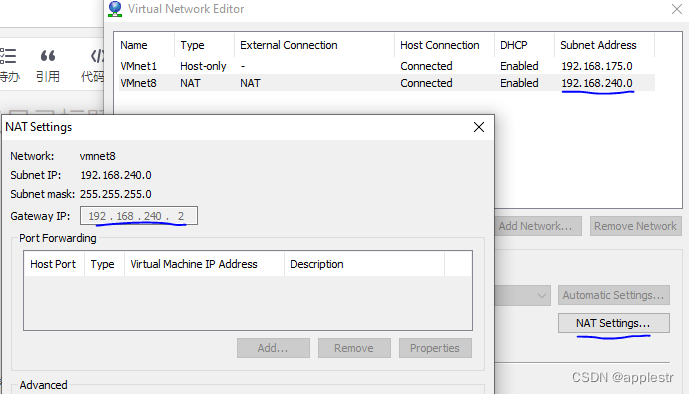Click Remove port forwarding button
The width and height of the screenshot is (689, 394).
click(x=354, y=348)
